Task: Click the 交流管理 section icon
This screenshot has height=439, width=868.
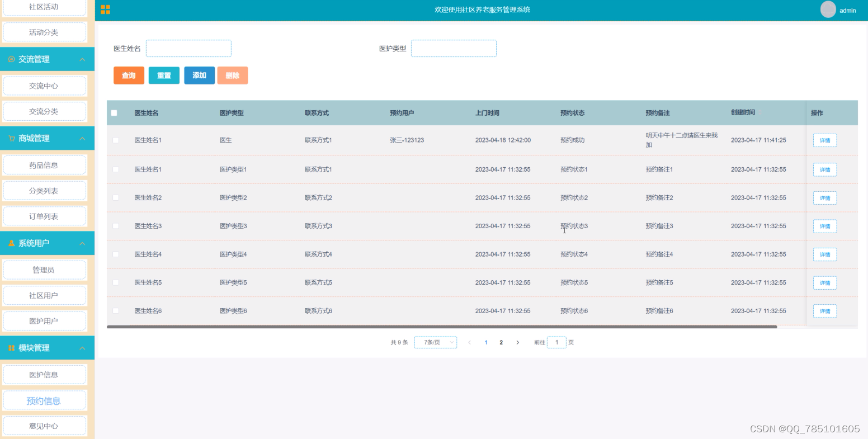Action: pyautogui.click(x=12, y=59)
